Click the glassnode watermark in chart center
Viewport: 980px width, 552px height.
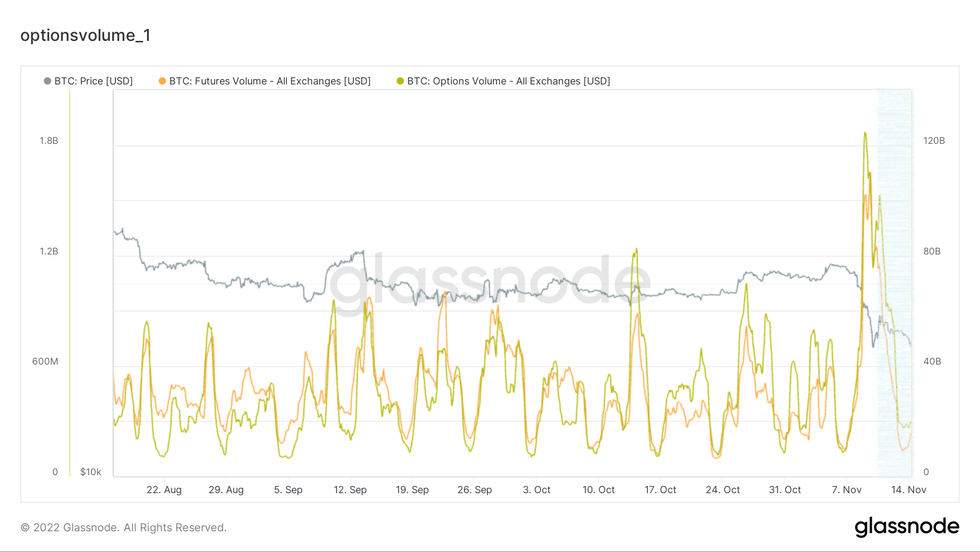490,282
